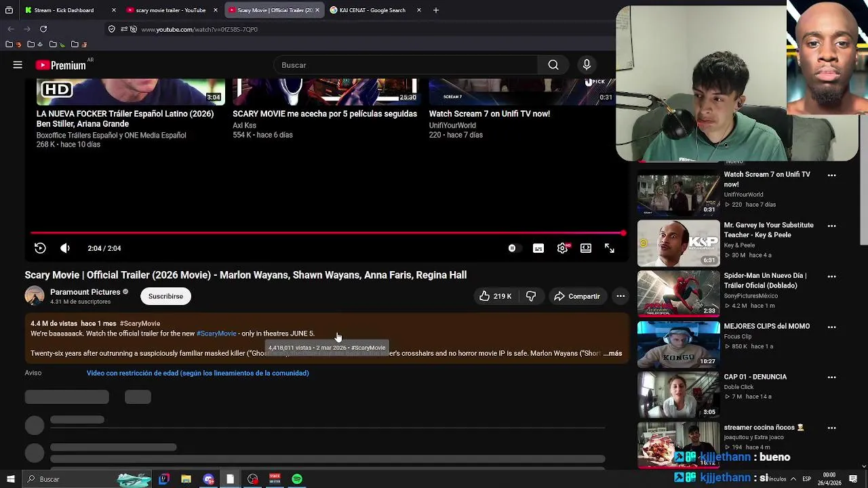Click the red video progress bar
Screen dimensions: 868x488
327,233
